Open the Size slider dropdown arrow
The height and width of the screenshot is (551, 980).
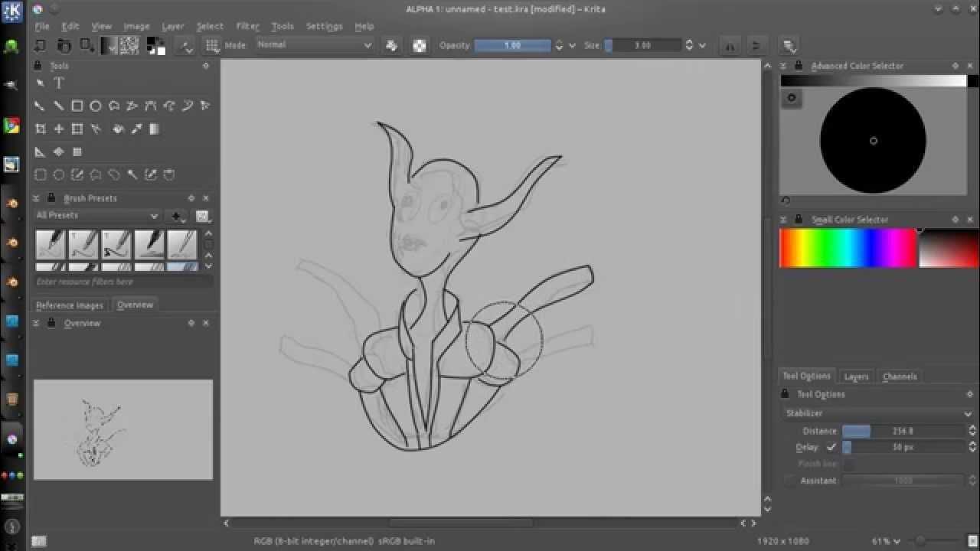702,45
